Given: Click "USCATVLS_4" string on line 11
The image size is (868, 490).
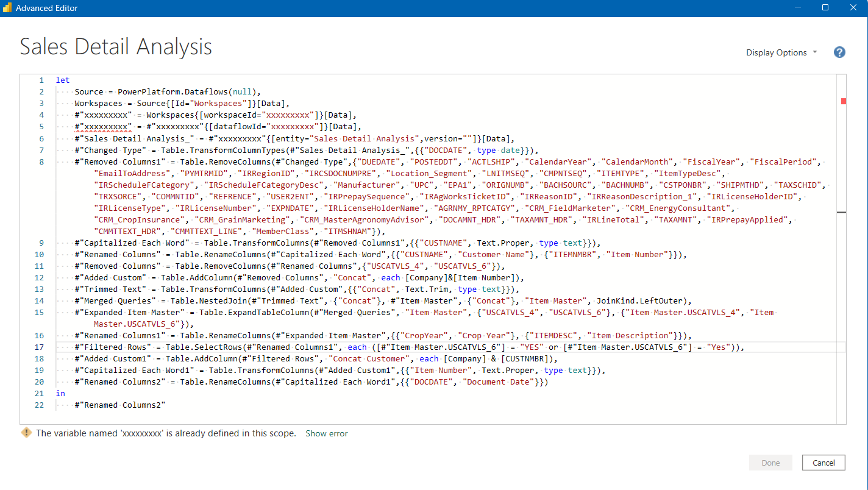Looking at the screenshot, I should [x=394, y=266].
